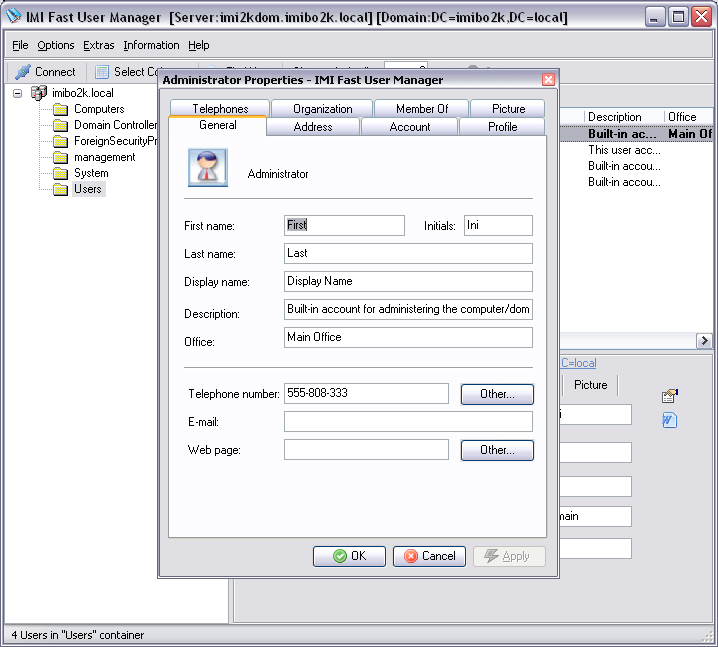Click the Display name input field
The height and width of the screenshot is (647, 718).
[408, 281]
